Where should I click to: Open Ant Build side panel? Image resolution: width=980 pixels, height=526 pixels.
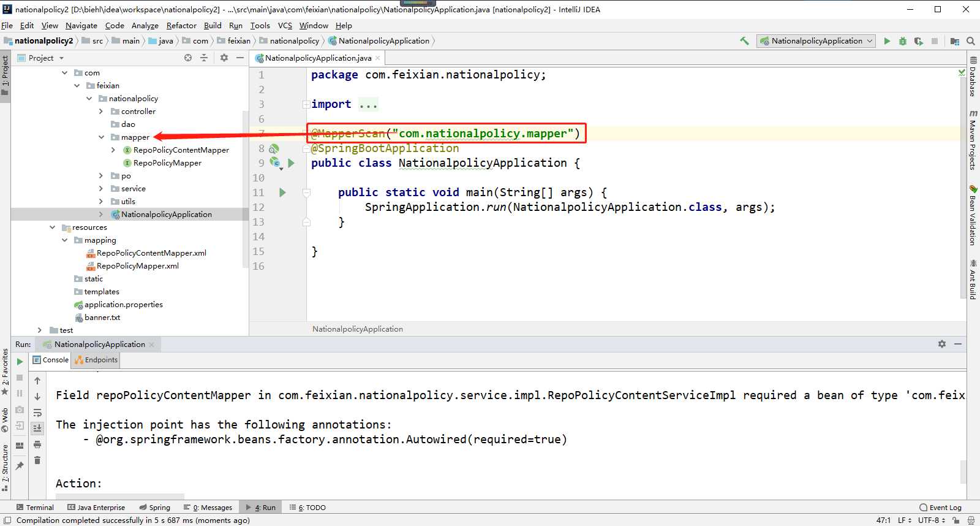(973, 280)
